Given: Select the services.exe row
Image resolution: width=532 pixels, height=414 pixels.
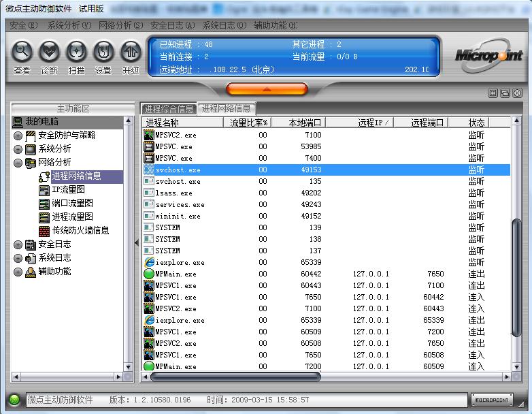Looking at the screenshot, I should pyautogui.click(x=327, y=204).
